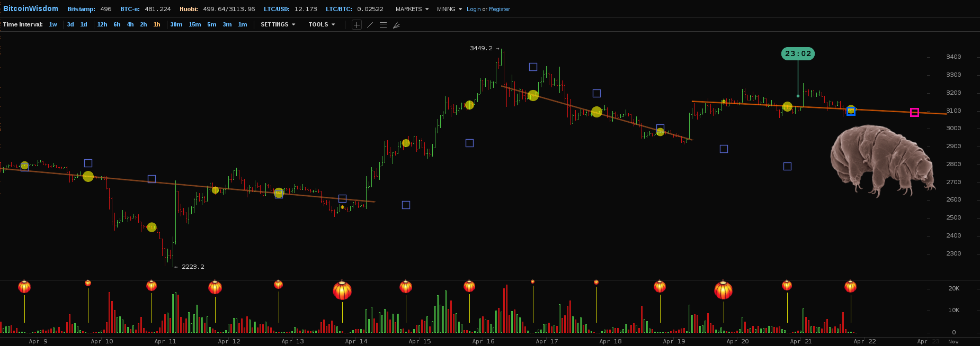The height and width of the screenshot is (346, 980).
Task: Open the MARKETS dropdown menu
Action: [x=412, y=9]
